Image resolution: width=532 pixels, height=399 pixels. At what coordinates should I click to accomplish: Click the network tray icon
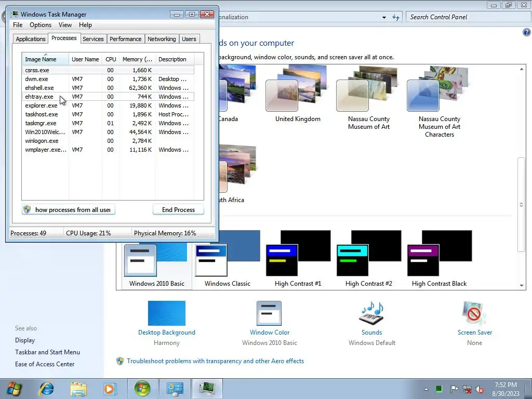(x=467, y=389)
